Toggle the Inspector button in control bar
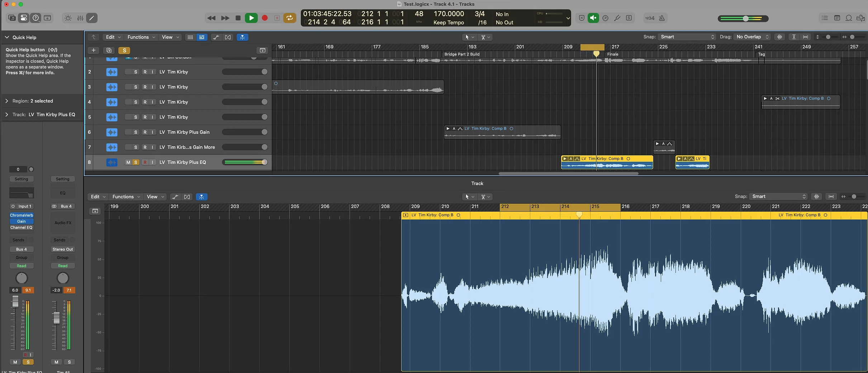Screen dimensions: 868x373 tap(24, 18)
